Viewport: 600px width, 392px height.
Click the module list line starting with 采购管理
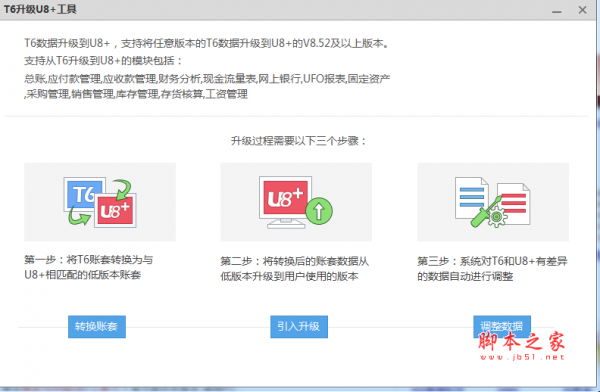136,94
